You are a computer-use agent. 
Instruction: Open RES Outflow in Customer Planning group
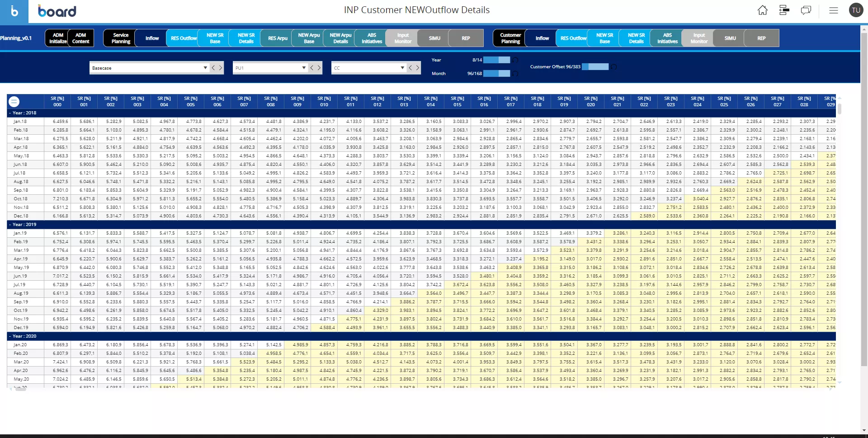click(573, 38)
